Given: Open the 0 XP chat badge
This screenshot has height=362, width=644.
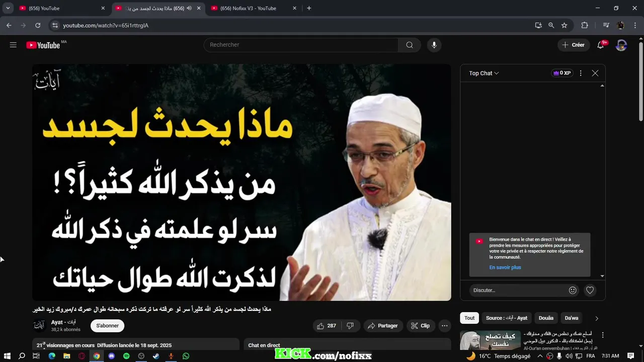Looking at the screenshot, I should [x=562, y=73].
